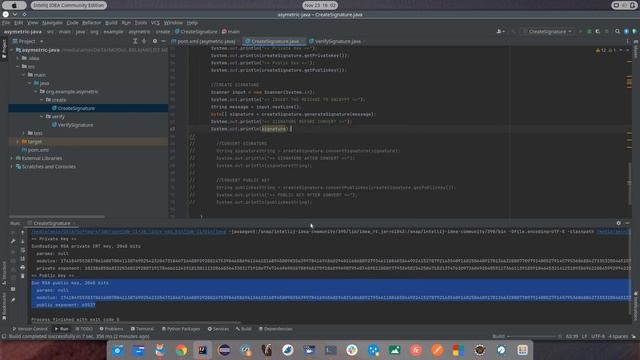Select pom.xml in the project tree
The image size is (640, 360).
tap(38, 150)
